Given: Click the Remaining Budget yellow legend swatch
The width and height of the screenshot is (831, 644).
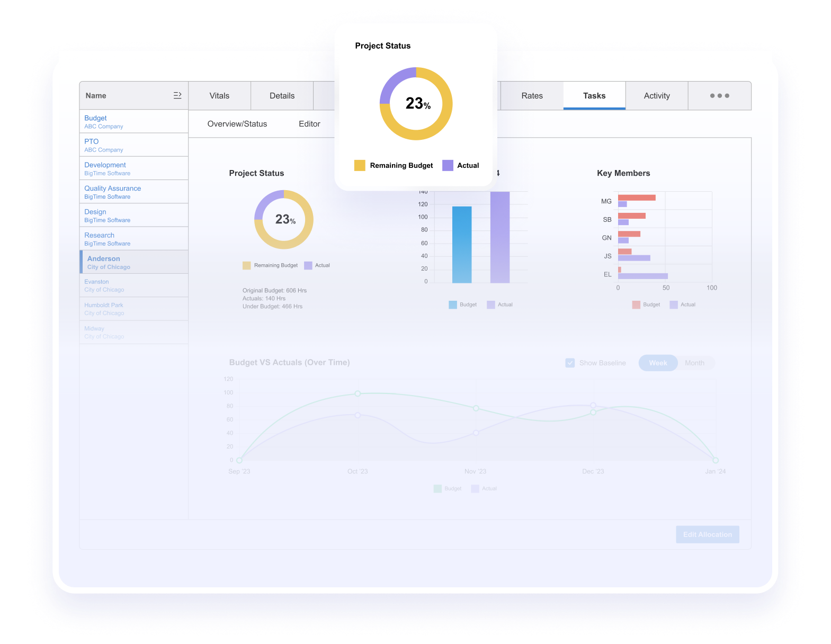Looking at the screenshot, I should tap(360, 165).
